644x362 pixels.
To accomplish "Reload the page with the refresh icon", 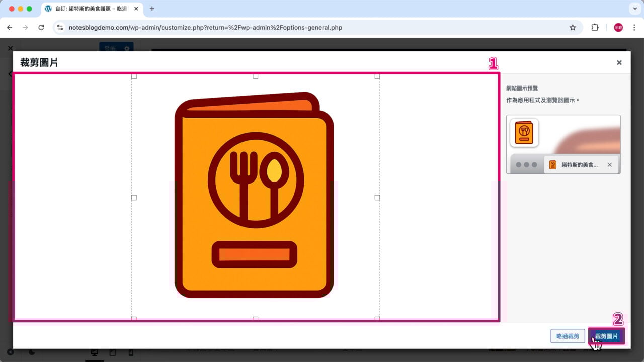I will [41, 28].
